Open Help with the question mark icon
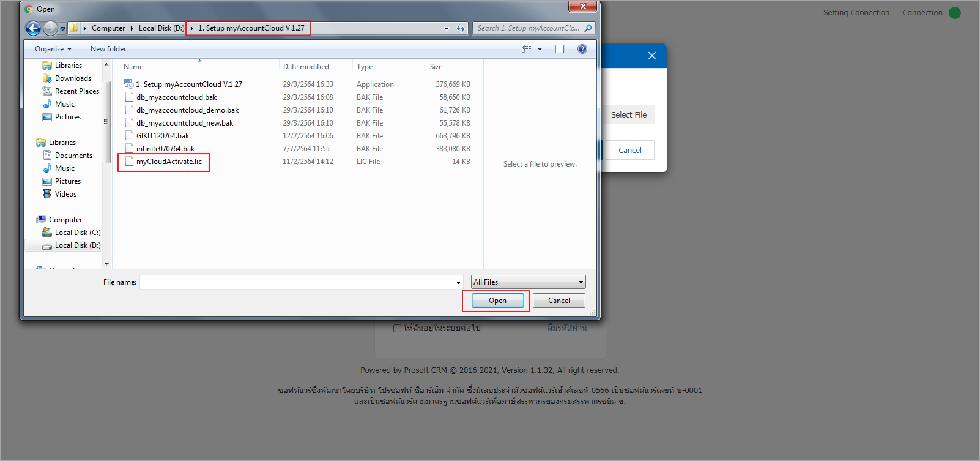This screenshot has width=980, height=461. [582, 49]
